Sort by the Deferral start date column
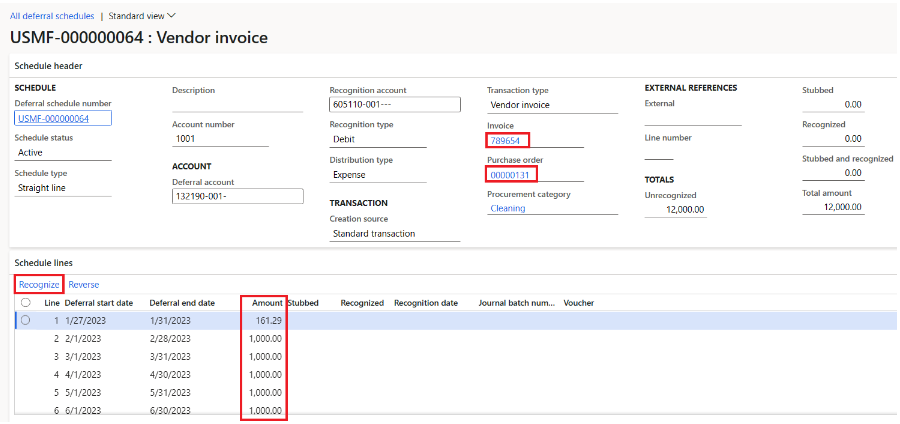Viewport: 900px width, 424px height. point(98,303)
